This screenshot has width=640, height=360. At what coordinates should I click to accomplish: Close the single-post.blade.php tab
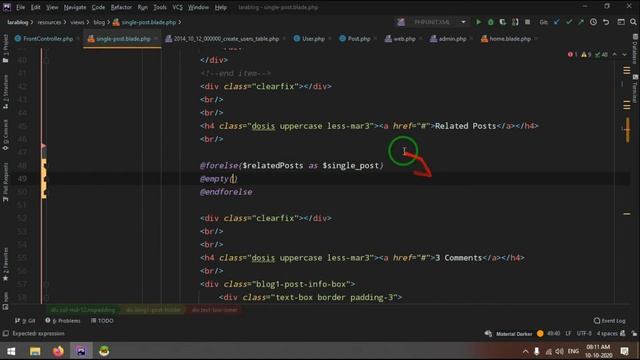click(x=156, y=39)
